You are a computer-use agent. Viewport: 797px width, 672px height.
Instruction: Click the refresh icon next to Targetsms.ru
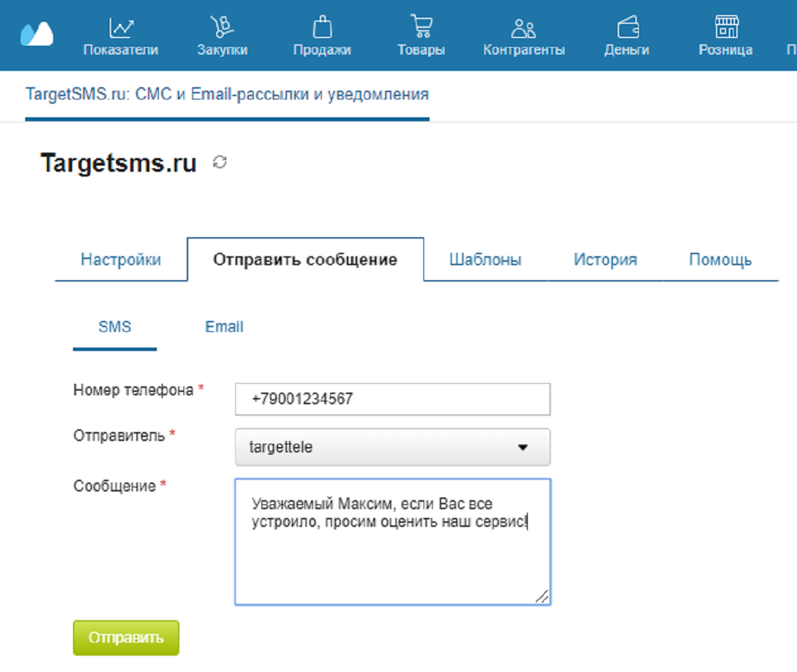tap(220, 162)
